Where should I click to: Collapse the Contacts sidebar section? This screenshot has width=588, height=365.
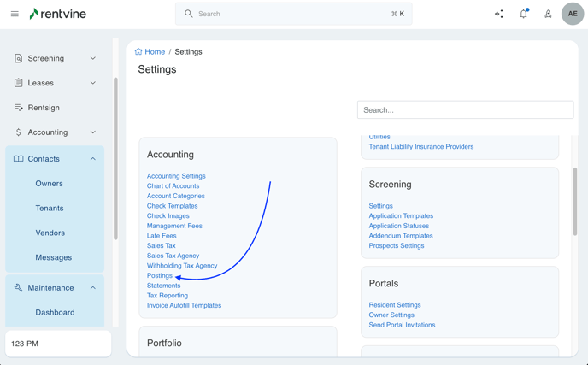click(x=93, y=159)
